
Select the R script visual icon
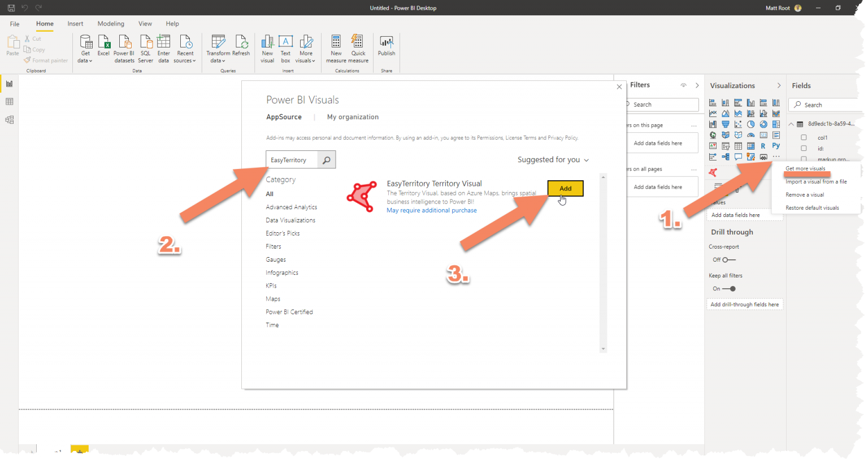pyautogui.click(x=763, y=146)
